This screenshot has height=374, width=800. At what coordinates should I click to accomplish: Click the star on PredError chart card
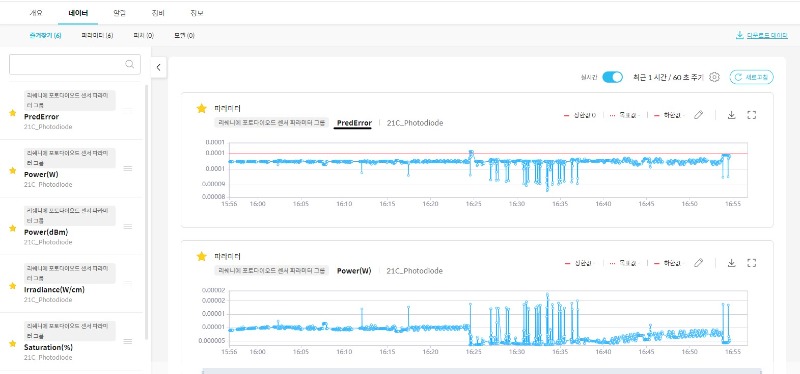pos(202,108)
